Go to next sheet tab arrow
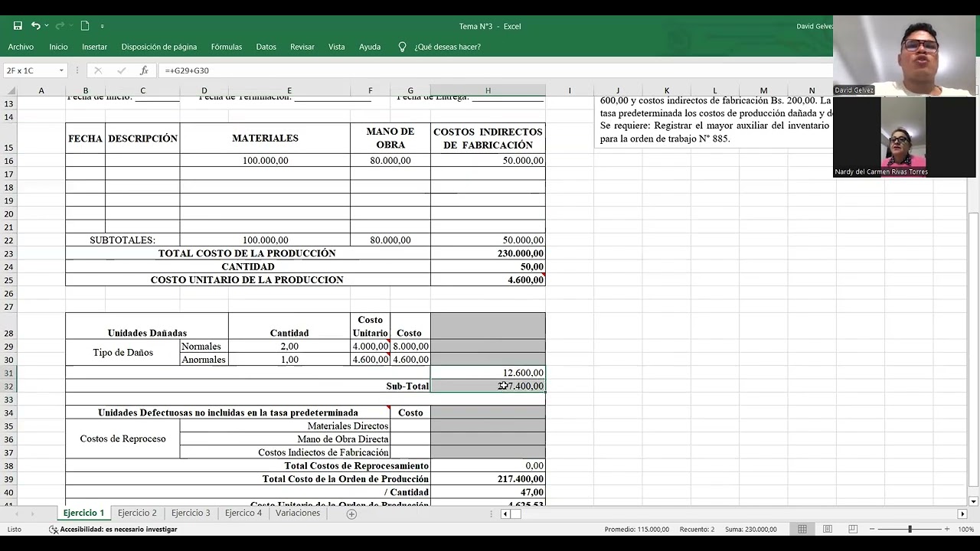Viewport: 980px width, 551px height. coord(32,514)
